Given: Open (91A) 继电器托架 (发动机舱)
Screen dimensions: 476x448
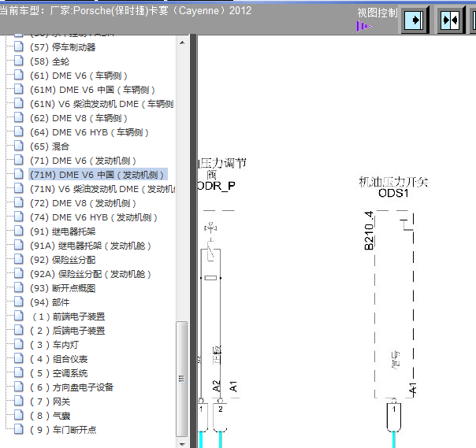Looking at the screenshot, I should click(x=90, y=246).
